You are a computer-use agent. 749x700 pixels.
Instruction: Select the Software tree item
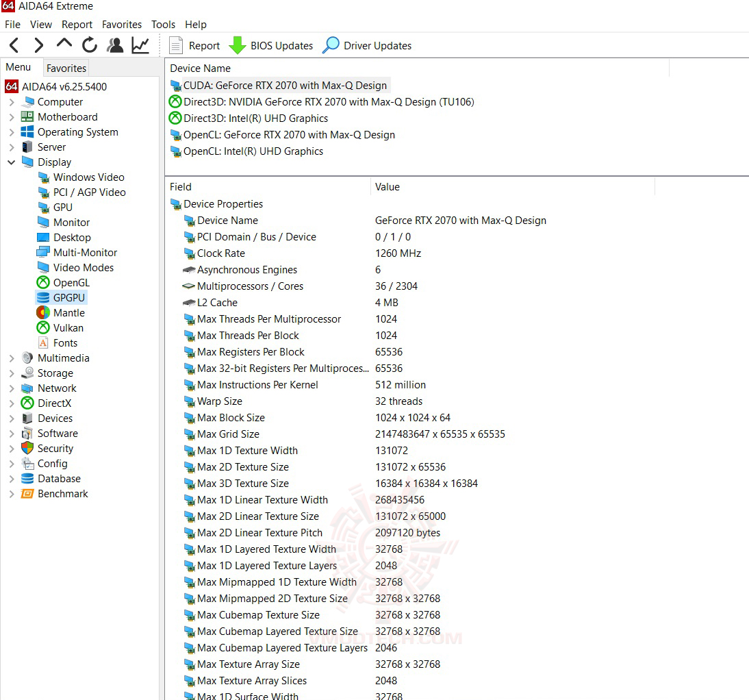pyautogui.click(x=50, y=434)
